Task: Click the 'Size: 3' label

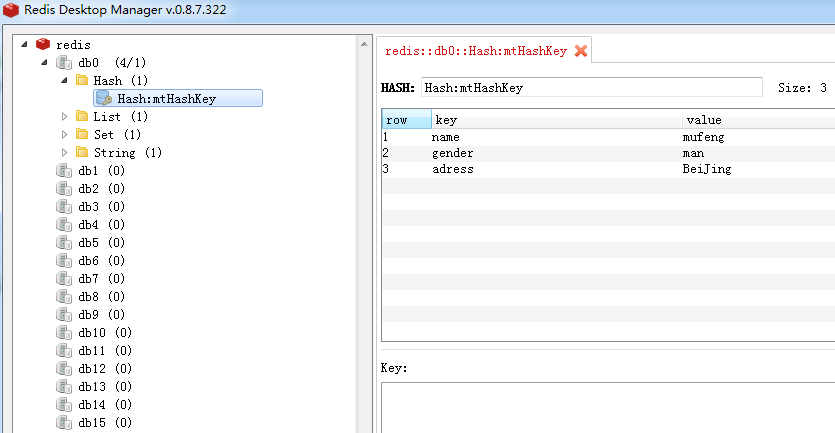Action: click(802, 88)
